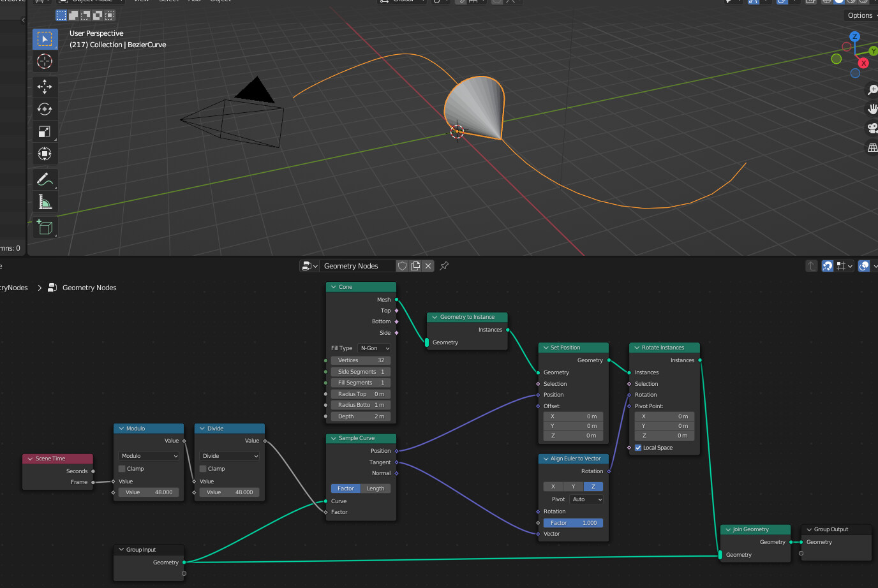This screenshot has width=878, height=588.
Task: Select the Move tool in the viewport toolbar
Action: point(45,87)
